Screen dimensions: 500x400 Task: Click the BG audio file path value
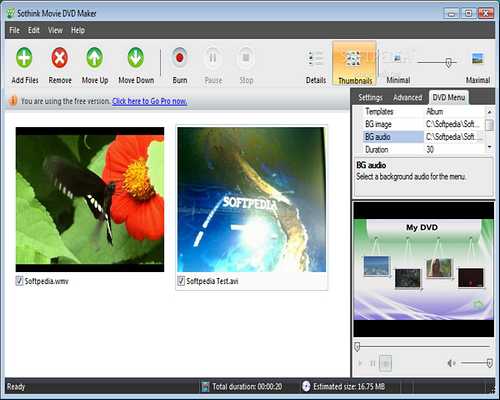(453, 137)
